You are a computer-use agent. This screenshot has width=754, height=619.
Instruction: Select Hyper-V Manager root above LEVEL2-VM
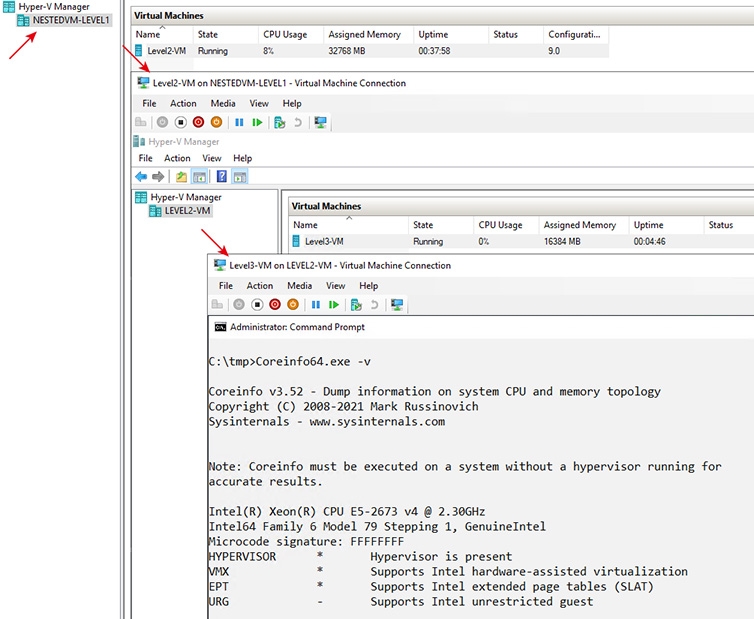[x=186, y=197]
